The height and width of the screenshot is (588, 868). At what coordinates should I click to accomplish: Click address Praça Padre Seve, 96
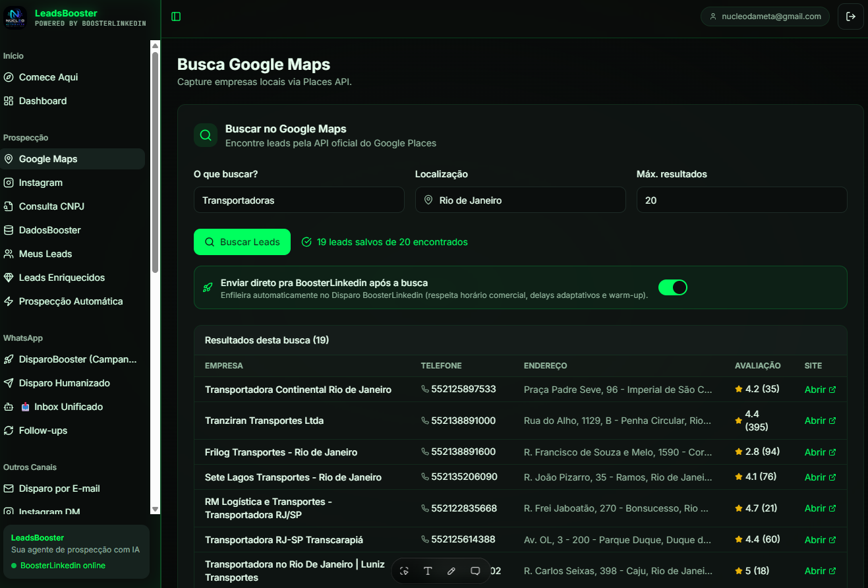pyautogui.click(x=618, y=390)
